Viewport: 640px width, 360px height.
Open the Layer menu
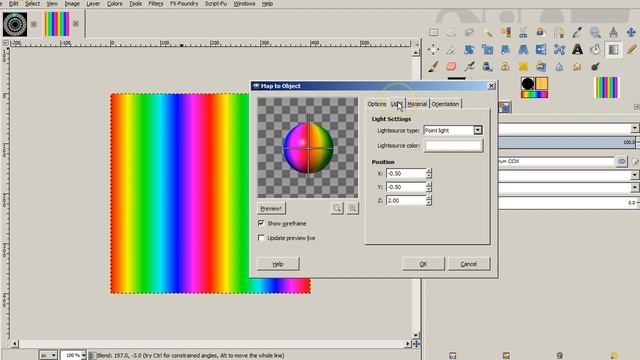[x=93, y=4]
